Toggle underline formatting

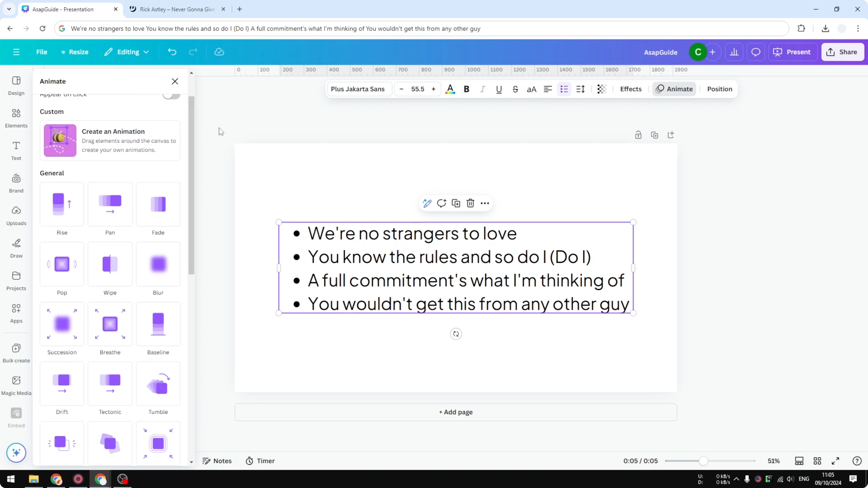(x=499, y=89)
